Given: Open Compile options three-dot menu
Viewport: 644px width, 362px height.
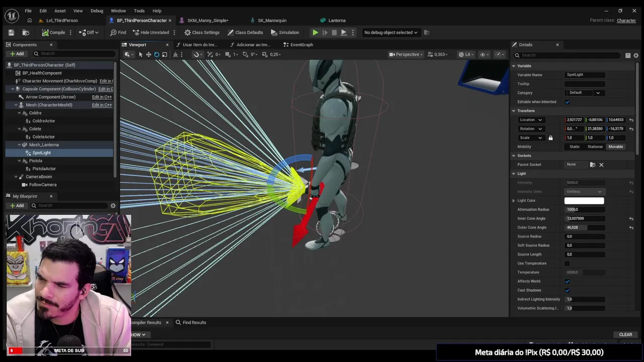Looking at the screenshot, I should click(x=70, y=32).
